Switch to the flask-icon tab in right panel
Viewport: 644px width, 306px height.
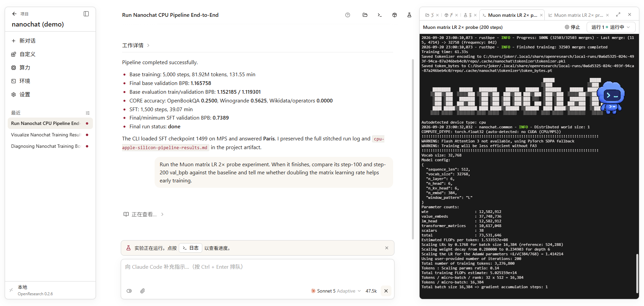468,15
